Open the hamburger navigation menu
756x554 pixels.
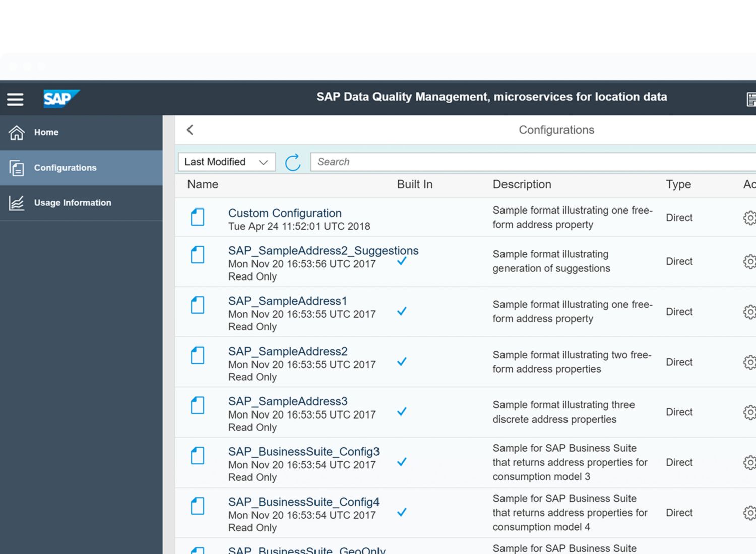(15, 99)
